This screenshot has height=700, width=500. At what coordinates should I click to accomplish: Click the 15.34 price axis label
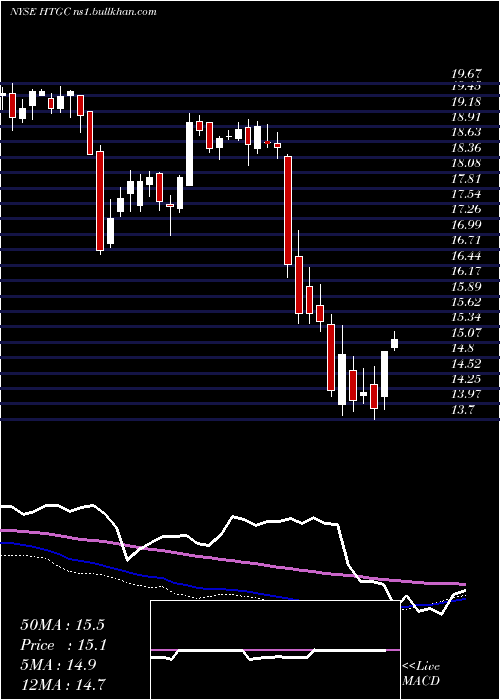466,317
